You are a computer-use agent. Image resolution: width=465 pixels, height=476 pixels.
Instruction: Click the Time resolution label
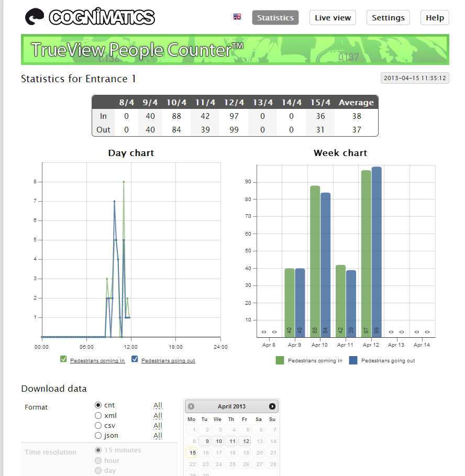point(50,452)
